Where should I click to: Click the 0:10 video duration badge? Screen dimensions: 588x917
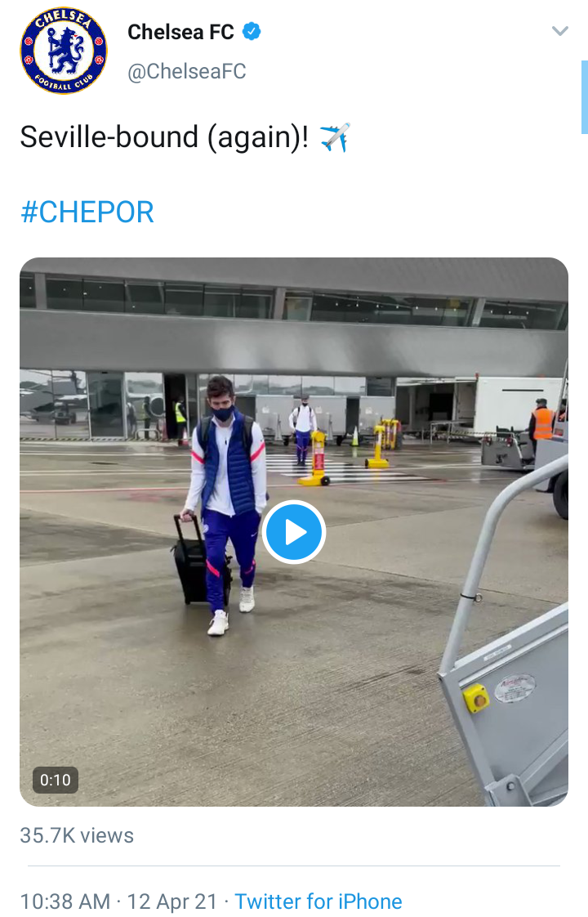56,780
